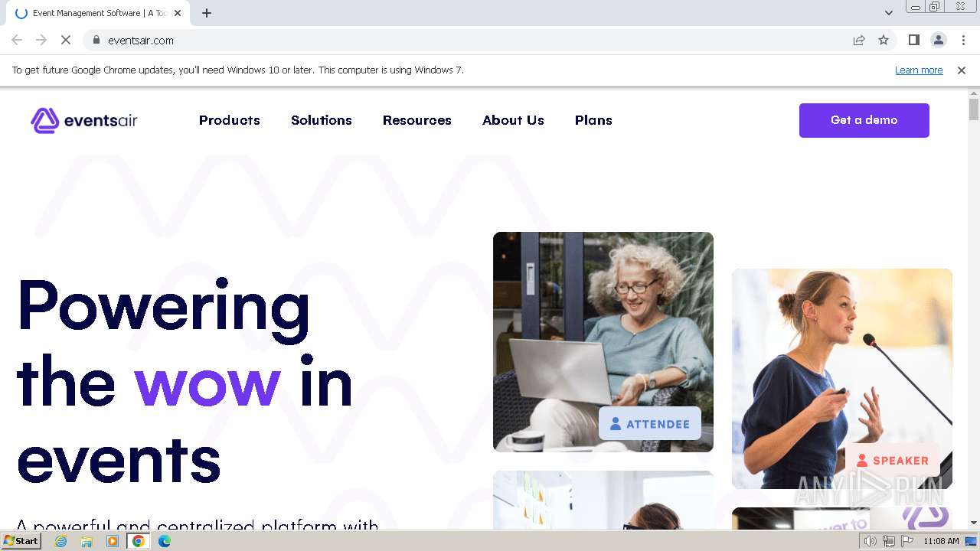Image resolution: width=980 pixels, height=551 pixels.
Task: Click the EventsAir logo
Action: (84, 120)
